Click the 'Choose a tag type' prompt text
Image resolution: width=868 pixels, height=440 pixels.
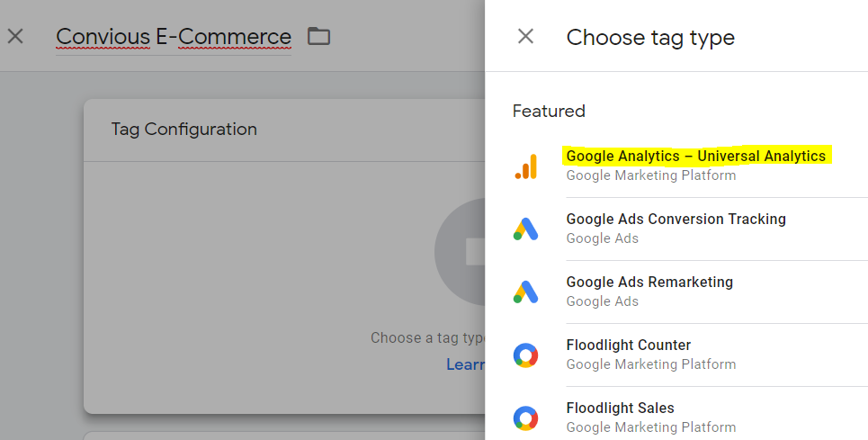pos(428,338)
